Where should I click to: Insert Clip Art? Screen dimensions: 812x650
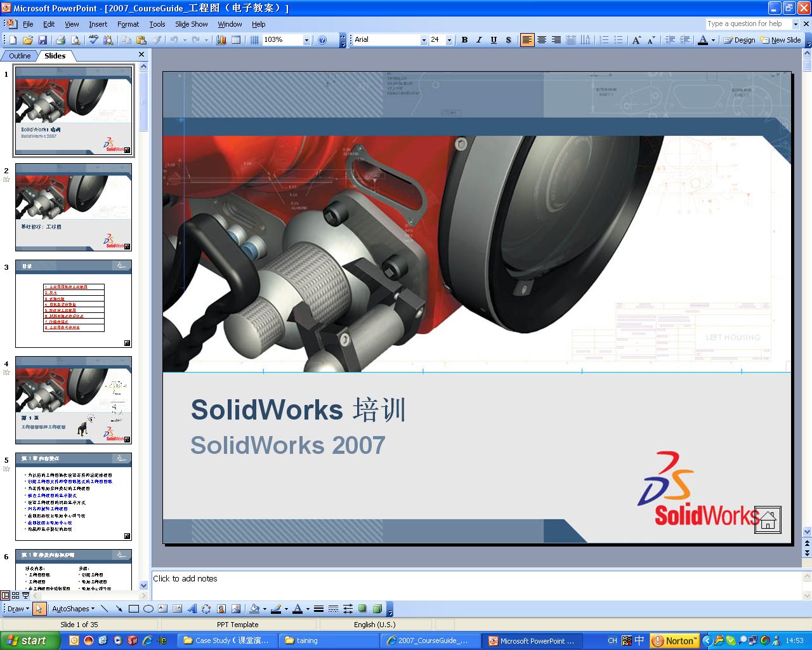point(221,609)
